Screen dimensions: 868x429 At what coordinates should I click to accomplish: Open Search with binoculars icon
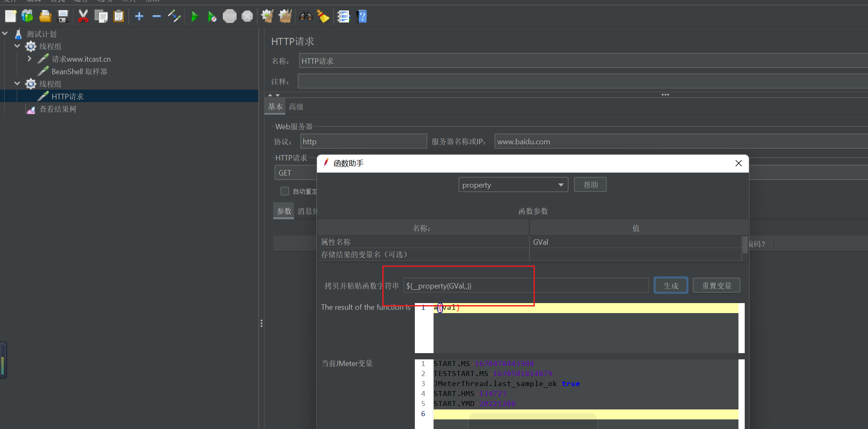pos(306,17)
